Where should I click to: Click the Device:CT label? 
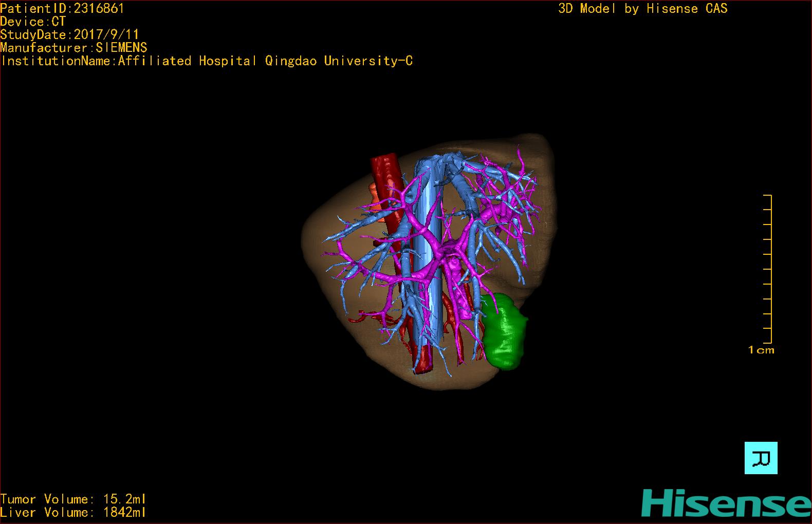33,22
